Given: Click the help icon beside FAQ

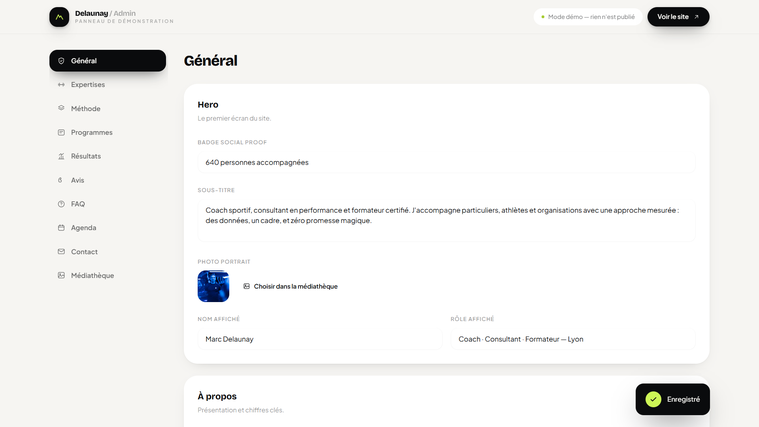Looking at the screenshot, I should pos(61,204).
